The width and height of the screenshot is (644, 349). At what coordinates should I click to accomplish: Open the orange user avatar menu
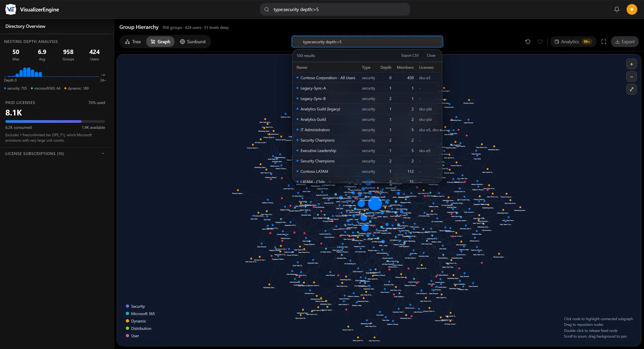coord(632,9)
